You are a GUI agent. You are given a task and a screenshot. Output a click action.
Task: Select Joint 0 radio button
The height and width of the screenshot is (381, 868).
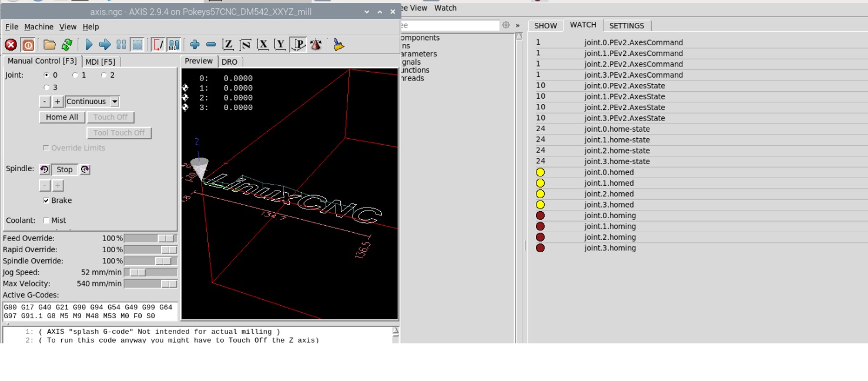[x=47, y=75]
